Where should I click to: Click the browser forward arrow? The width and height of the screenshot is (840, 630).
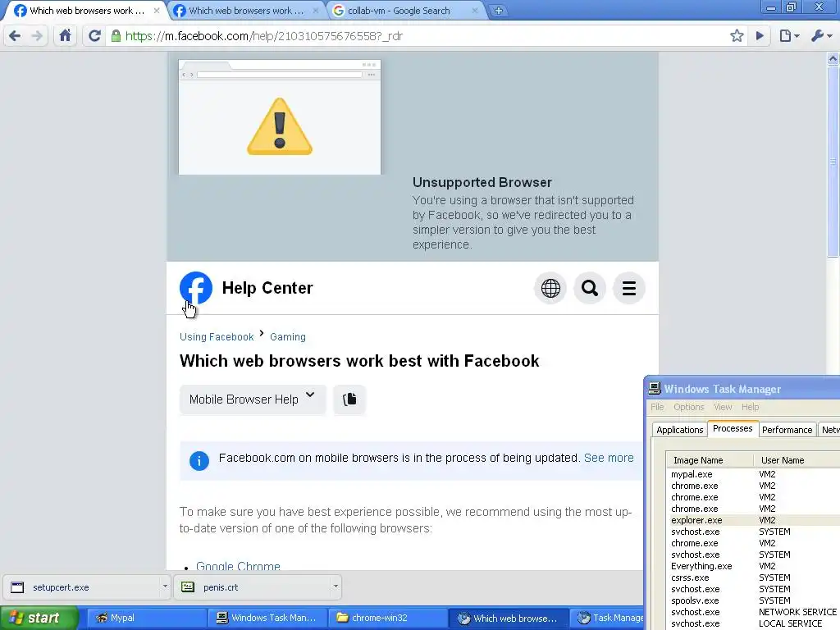pyautogui.click(x=37, y=36)
